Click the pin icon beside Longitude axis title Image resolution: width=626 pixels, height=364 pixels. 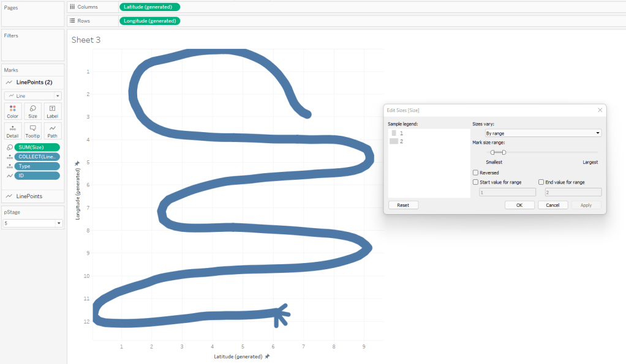point(77,163)
